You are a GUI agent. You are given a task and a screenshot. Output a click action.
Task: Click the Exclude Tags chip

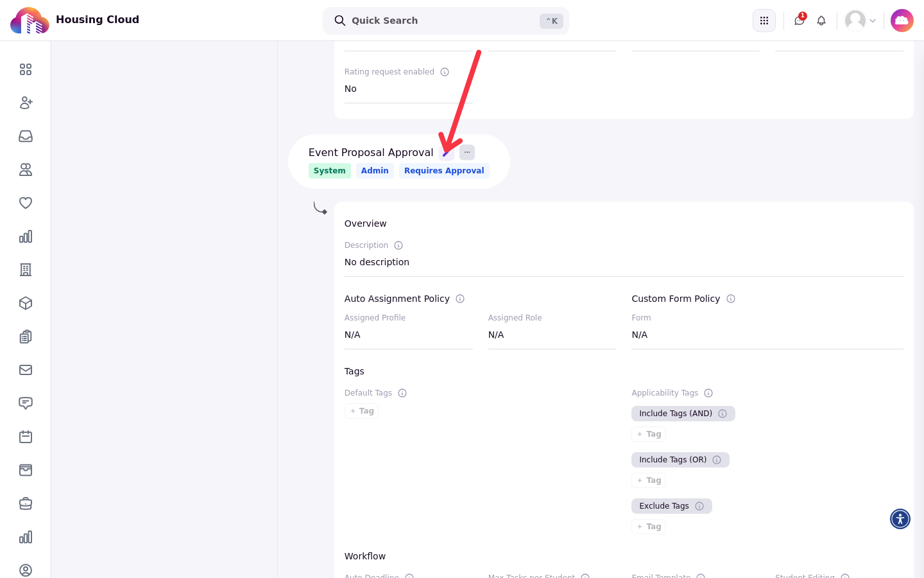pos(672,506)
